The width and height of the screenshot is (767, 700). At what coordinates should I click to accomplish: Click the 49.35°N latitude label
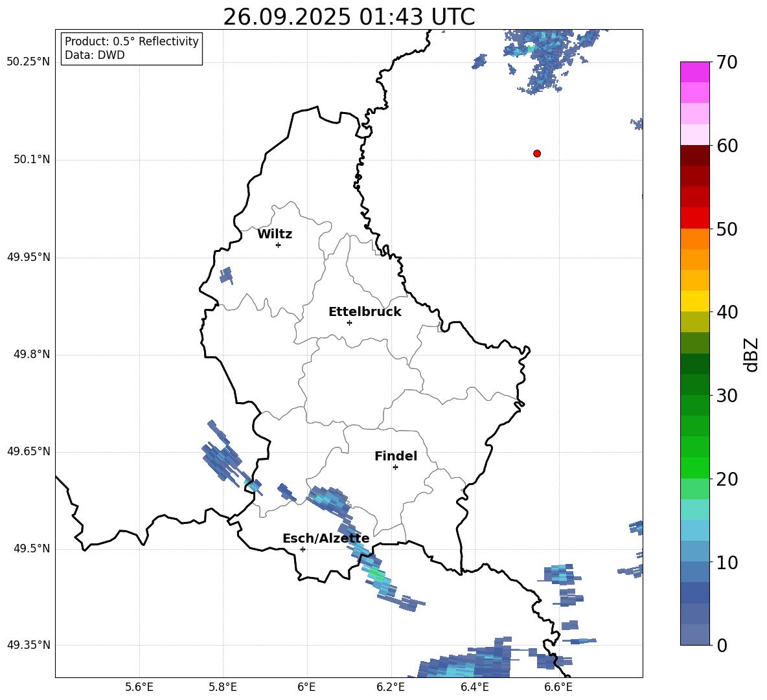29,645
